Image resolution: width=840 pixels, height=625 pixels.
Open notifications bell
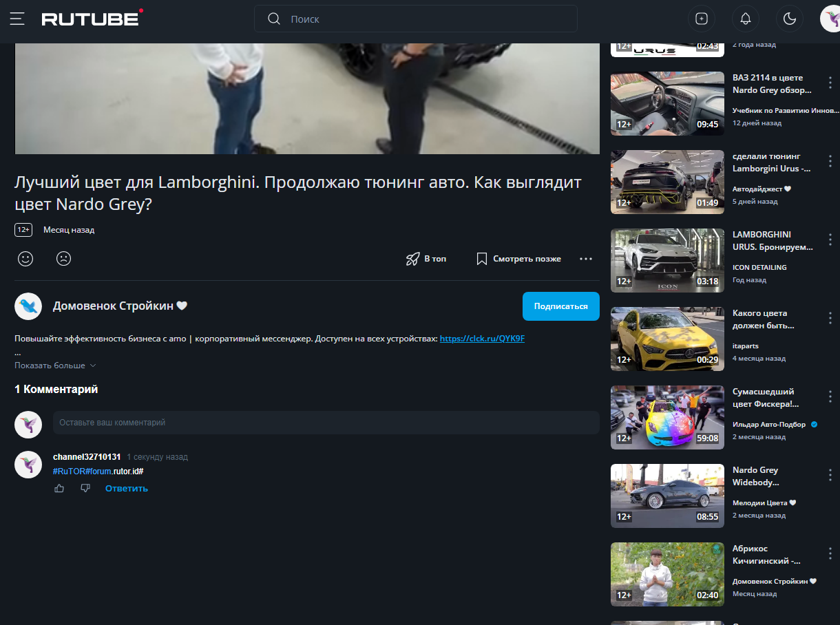[x=746, y=19]
